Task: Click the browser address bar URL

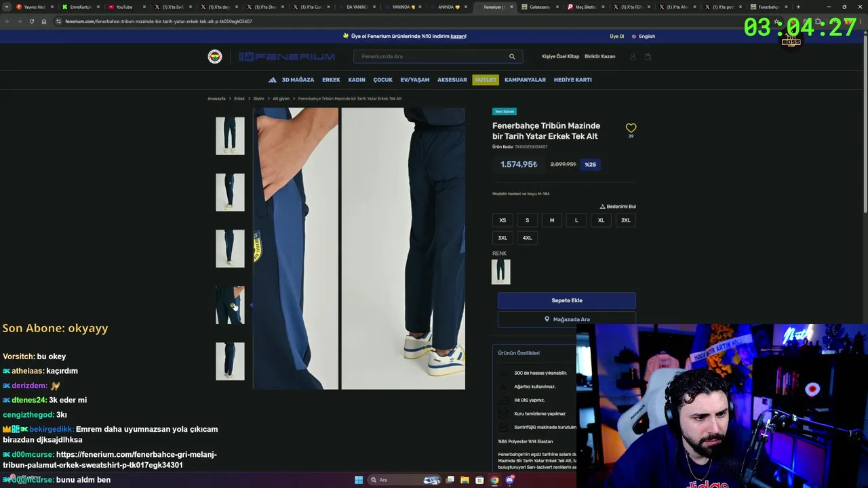Action: [159, 21]
